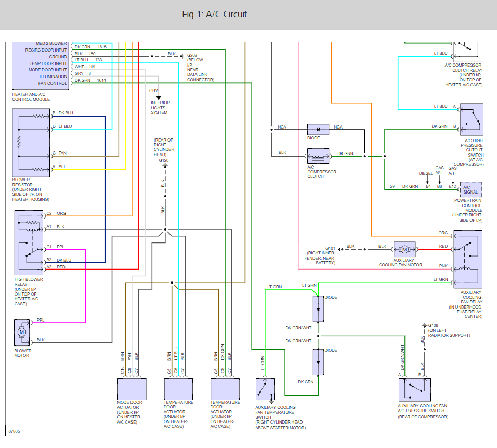Screen dimensions: 497x448
Task: Click the A/C Signal dashed box
Action: pos(470,189)
